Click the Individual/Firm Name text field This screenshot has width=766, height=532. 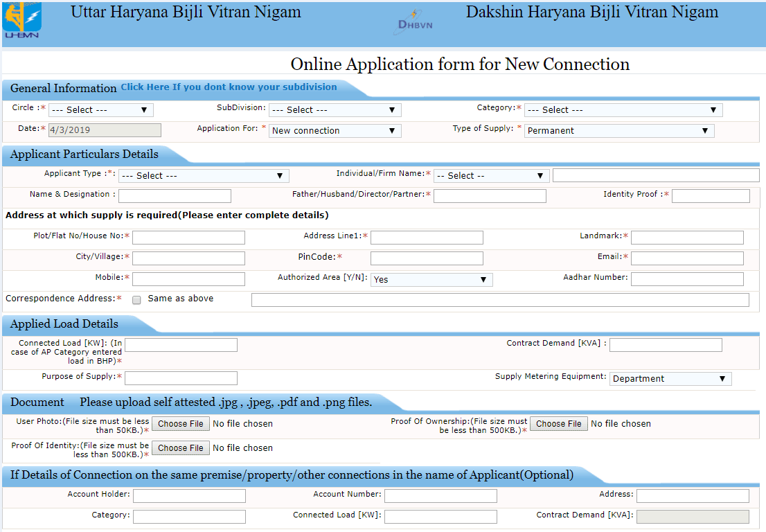coord(656,175)
